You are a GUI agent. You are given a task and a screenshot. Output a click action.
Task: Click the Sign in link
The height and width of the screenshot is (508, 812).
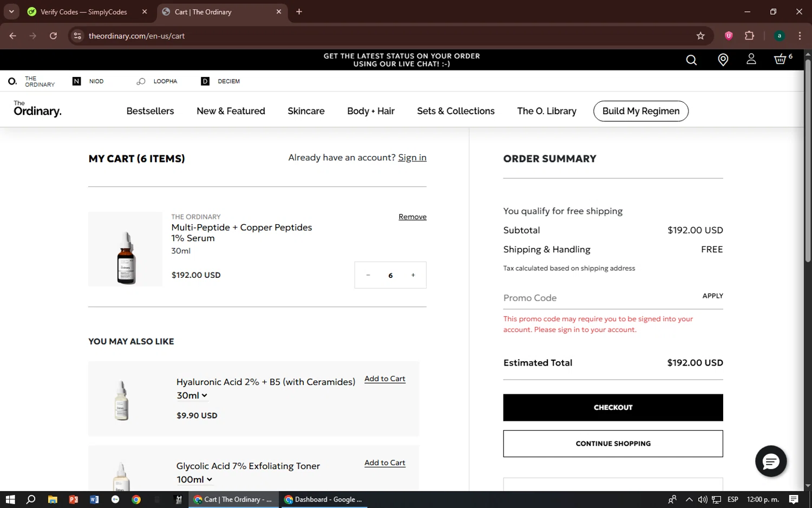click(412, 158)
